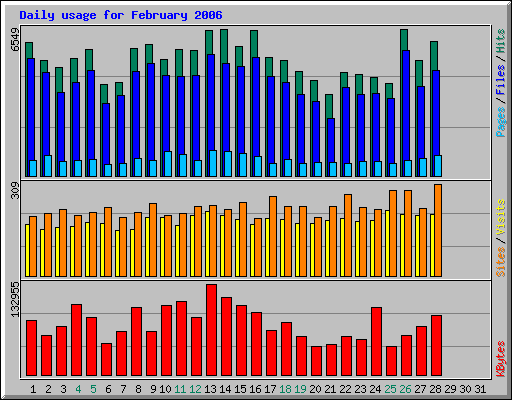This screenshot has height=400, width=512.
Task: Click day label '15' on the x-axis
Action: (240, 389)
